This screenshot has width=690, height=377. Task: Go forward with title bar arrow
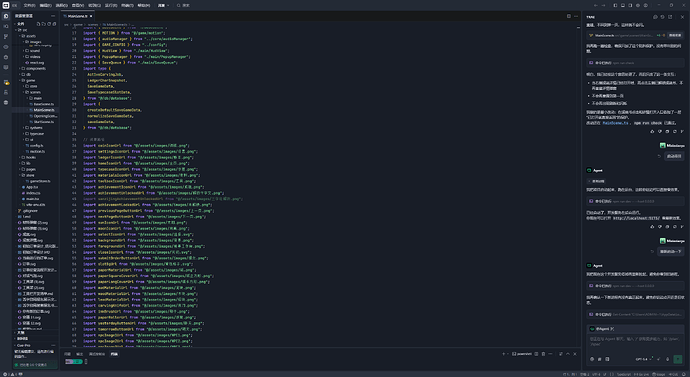[603, 5]
